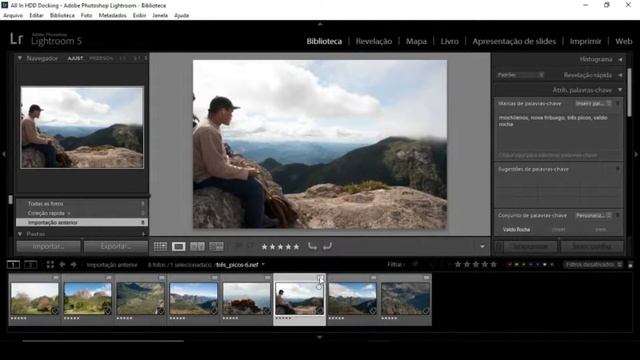Set rating with fifth toolbar star

point(296,247)
